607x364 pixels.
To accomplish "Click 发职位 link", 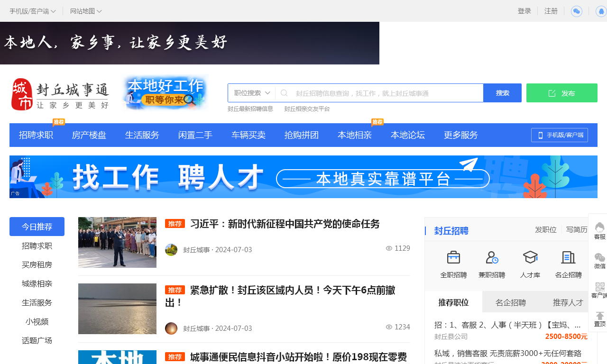I will tap(546, 229).
